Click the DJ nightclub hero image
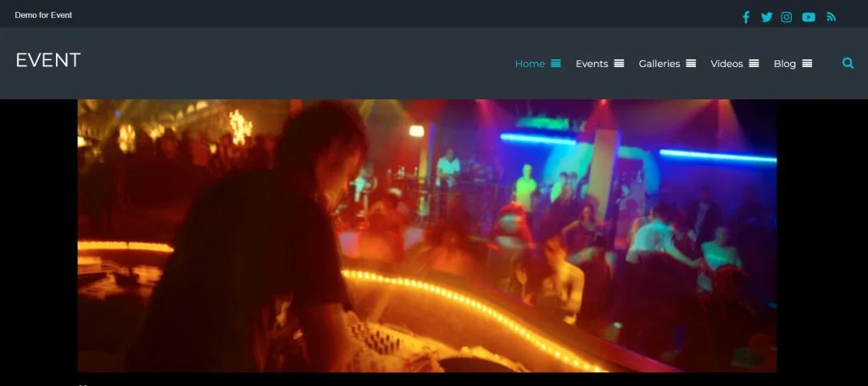Viewport: 868px width, 386px height. point(427,235)
